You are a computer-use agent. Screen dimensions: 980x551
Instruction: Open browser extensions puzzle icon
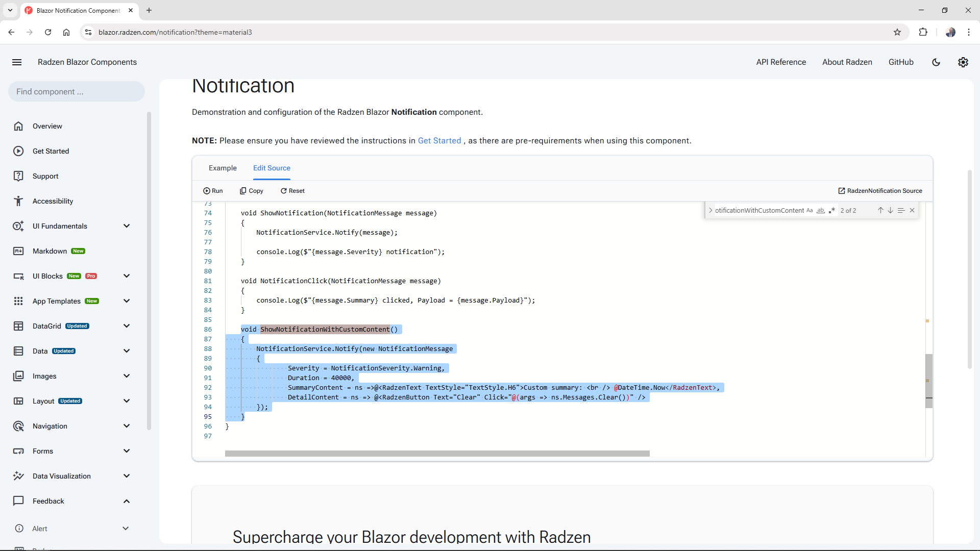923,32
